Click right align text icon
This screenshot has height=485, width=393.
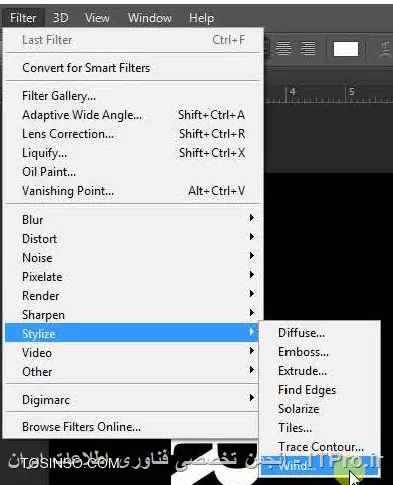[308, 49]
